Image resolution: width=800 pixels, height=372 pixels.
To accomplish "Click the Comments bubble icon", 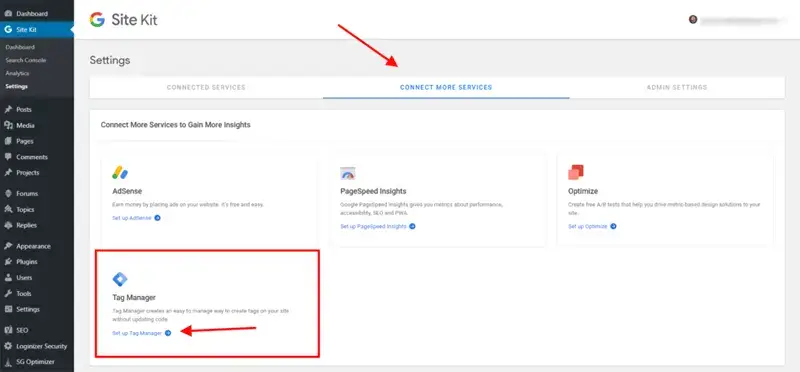I will [8, 157].
